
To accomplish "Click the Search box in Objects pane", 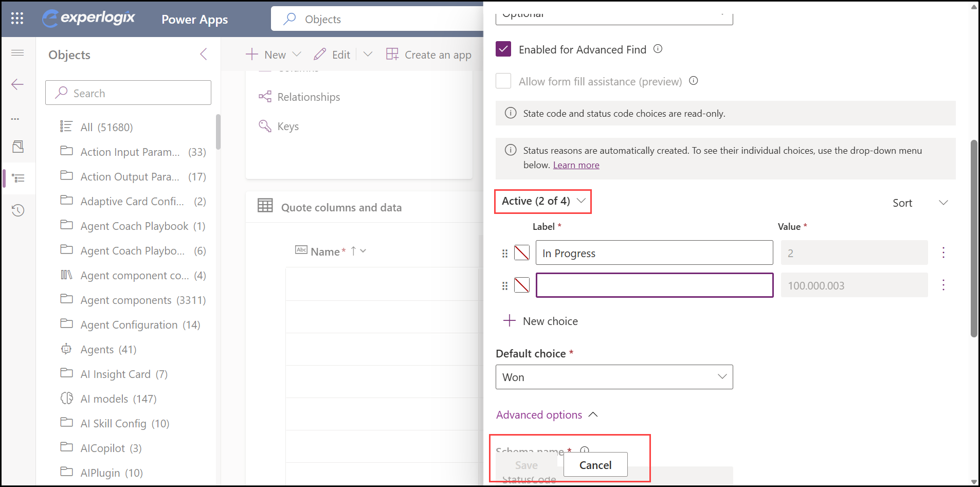I will 128,93.
